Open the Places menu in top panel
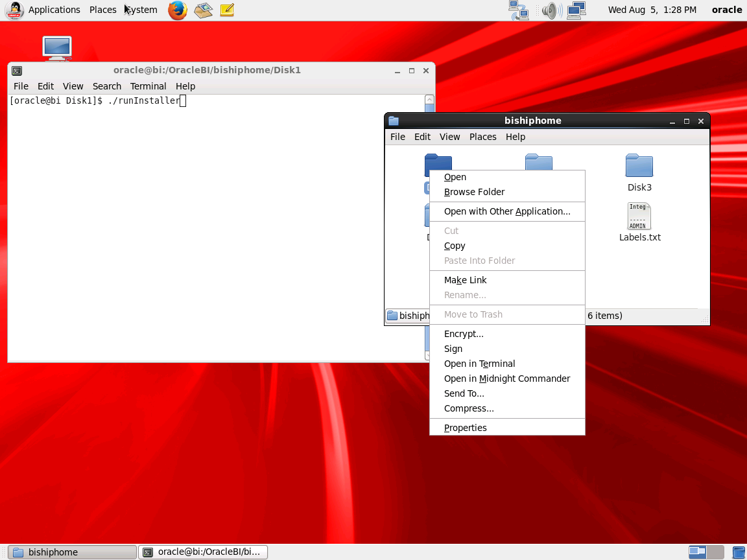The width and height of the screenshot is (747, 560). tap(103, 10)
